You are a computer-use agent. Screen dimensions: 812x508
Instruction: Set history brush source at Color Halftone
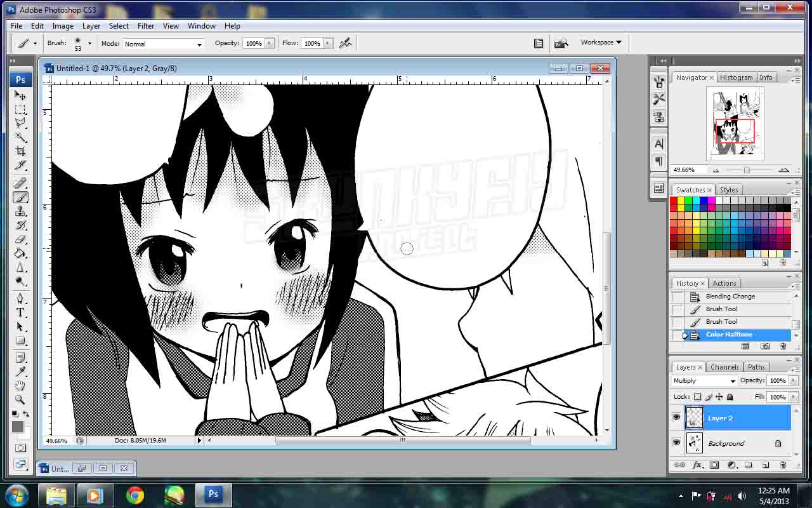(x=678, y=335)
